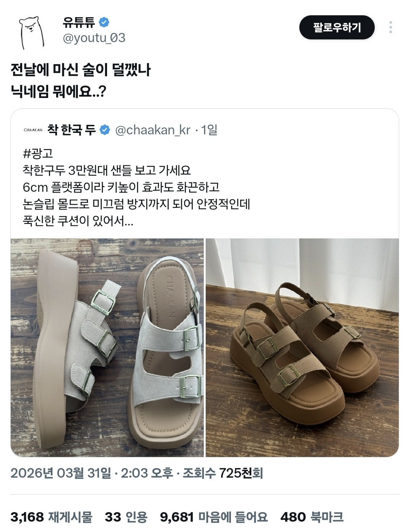Click the verified badge next to 유튜튜
411x532 pixels.
pyautogui.click(x=104, y=22)
